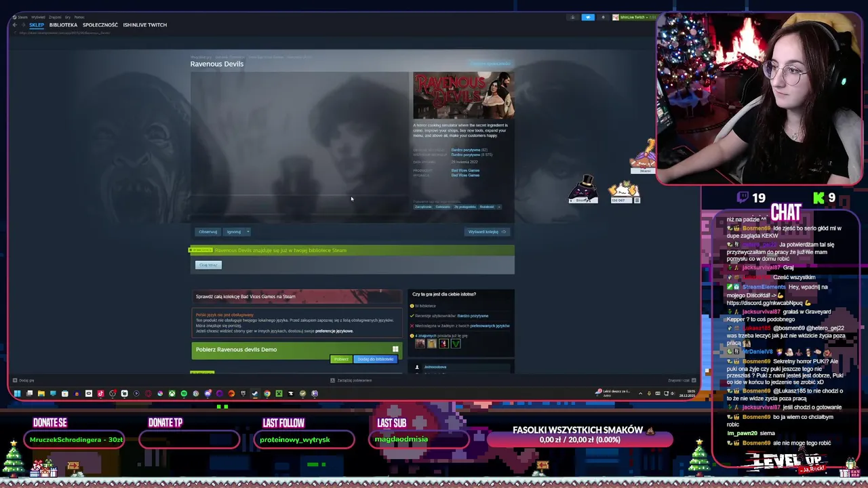The width and height of the screenshot is (868, 488).
Task: Open Bardzo pozytywne reviews link in relevance box
Action: point(473,316)
